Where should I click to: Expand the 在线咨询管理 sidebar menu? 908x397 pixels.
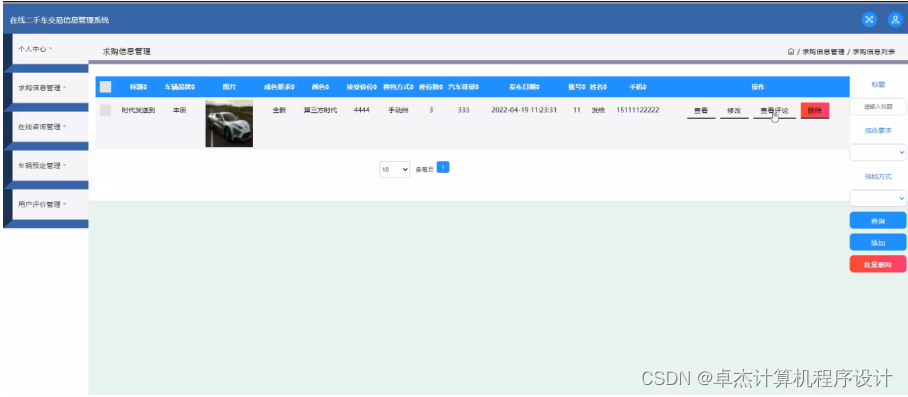coord(50,127)
